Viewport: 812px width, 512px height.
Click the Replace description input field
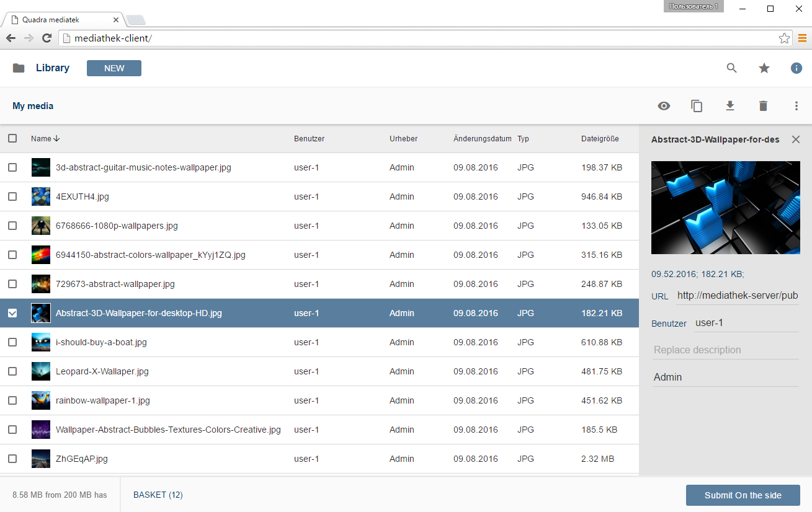click(725, 350)
